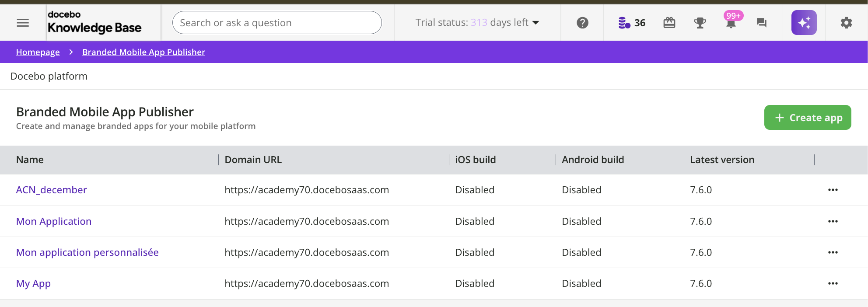Open actions menu for ACN_december row
Viewport: 868px width, 307px height.
click(x=833, y=190)
